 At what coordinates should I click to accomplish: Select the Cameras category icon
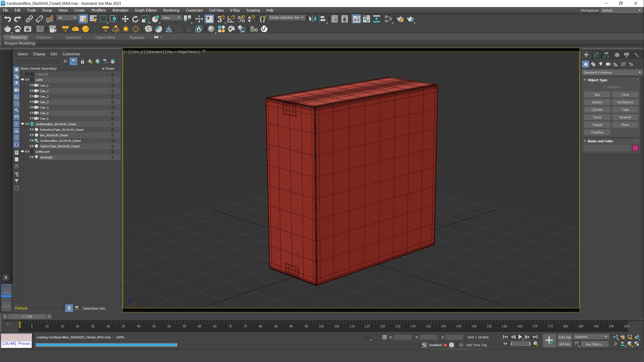click(608, 64)
